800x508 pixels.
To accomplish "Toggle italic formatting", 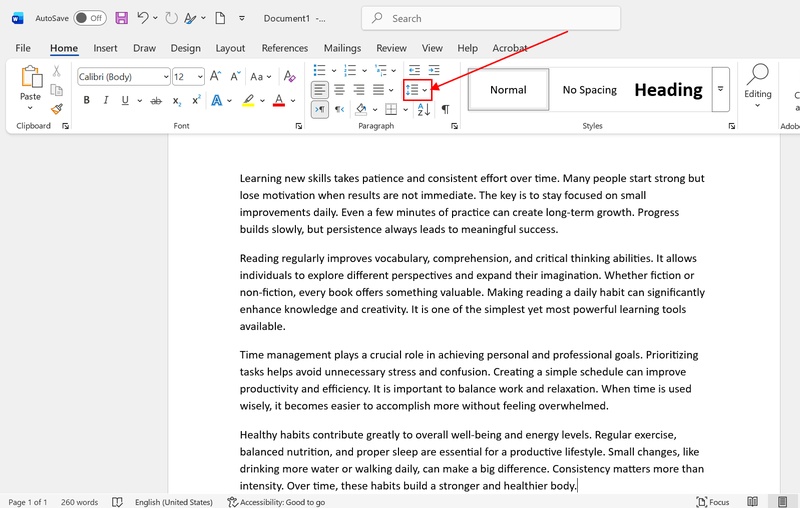I will coord(106,100).
